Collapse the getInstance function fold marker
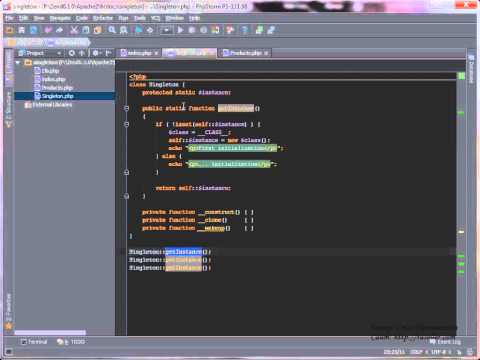Viewport: 480px width, 360px height. click(126, 108)
